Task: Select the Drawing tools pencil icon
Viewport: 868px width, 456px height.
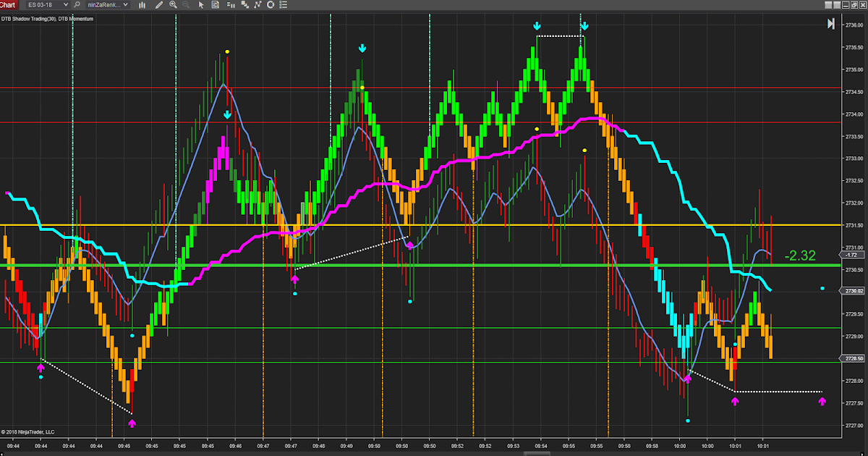Action: pos(158,5)
